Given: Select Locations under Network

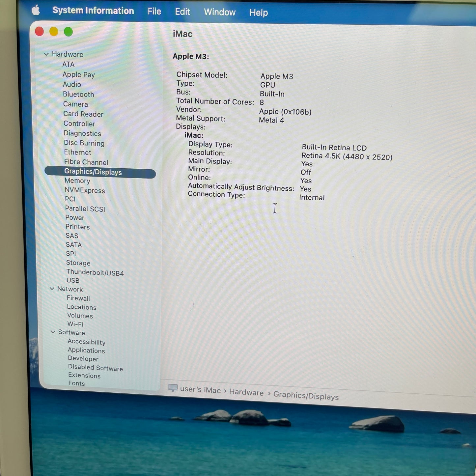Looking at the screenshot, I should (81, 307).
